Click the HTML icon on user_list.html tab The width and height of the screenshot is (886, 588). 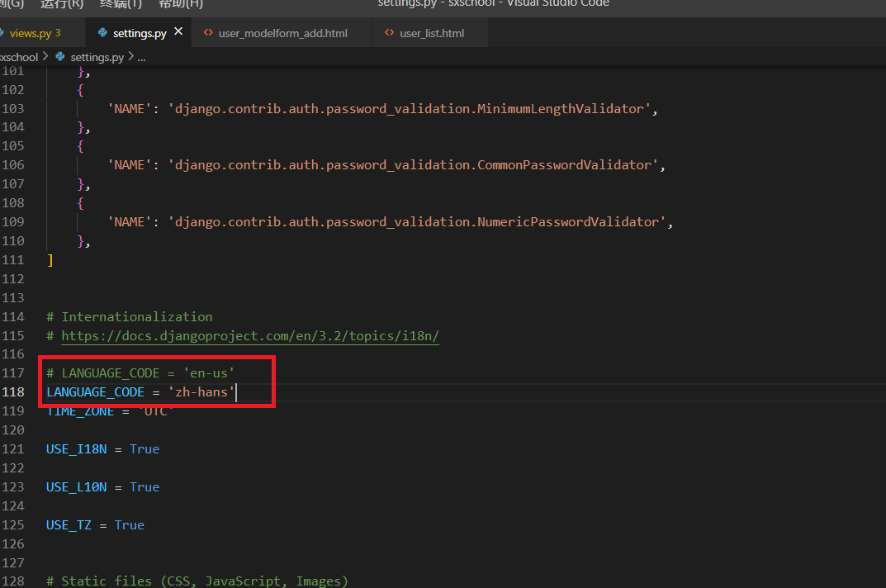pyautogui.click(x=389, y=33)
